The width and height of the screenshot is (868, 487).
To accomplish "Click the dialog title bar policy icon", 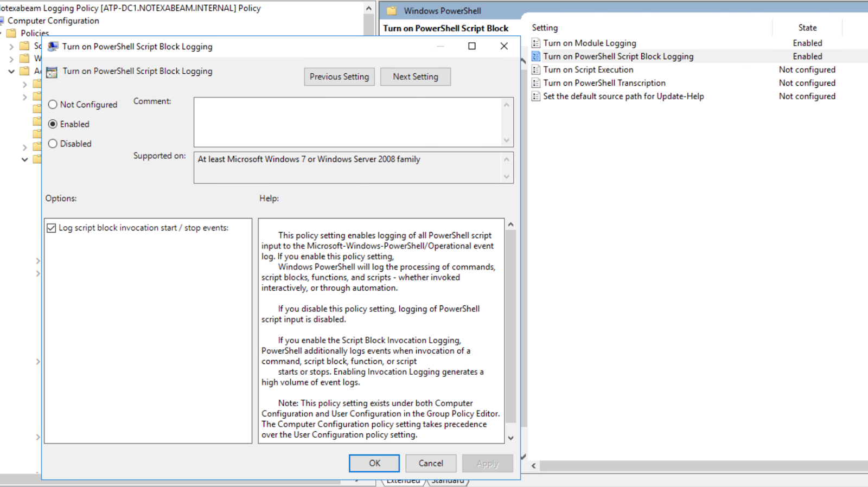I will coord(53,47).
